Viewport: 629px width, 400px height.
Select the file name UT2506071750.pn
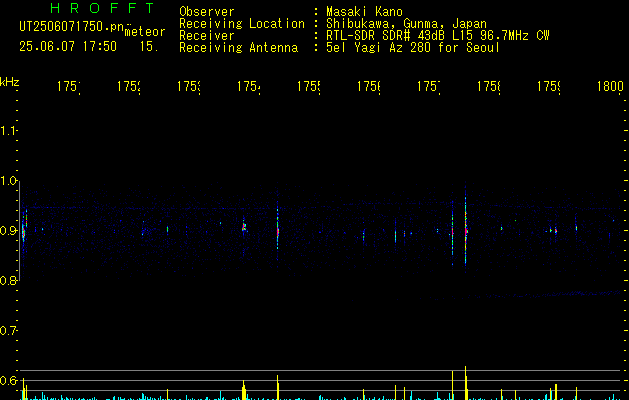tap(71, 27)
